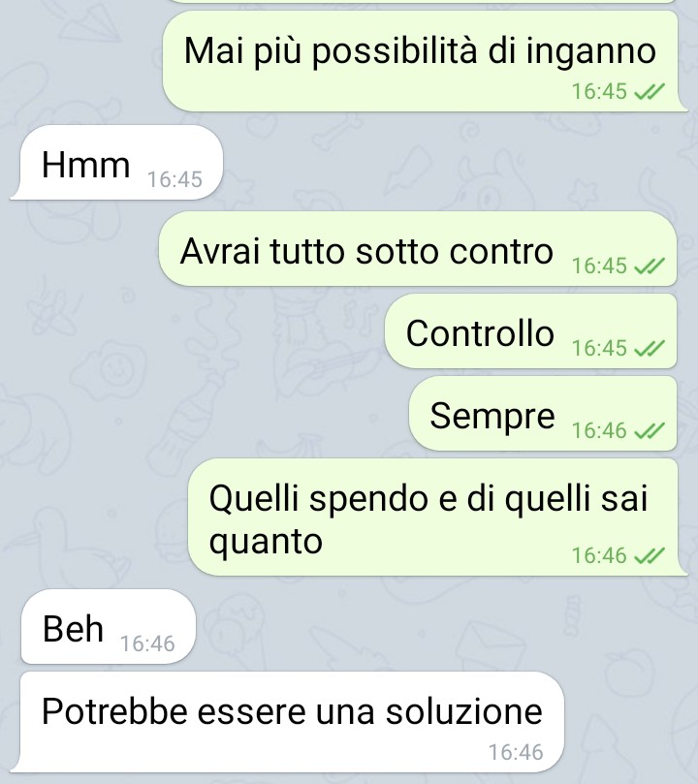Select the 'Avrai tutto sotto contro' message text
This screenshot has height=784, width=698.
pos(366,251)
